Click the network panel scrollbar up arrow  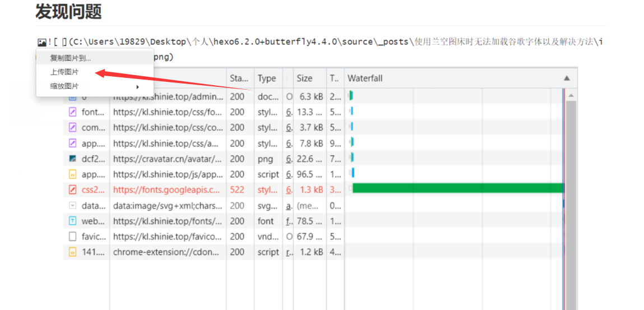571,95
